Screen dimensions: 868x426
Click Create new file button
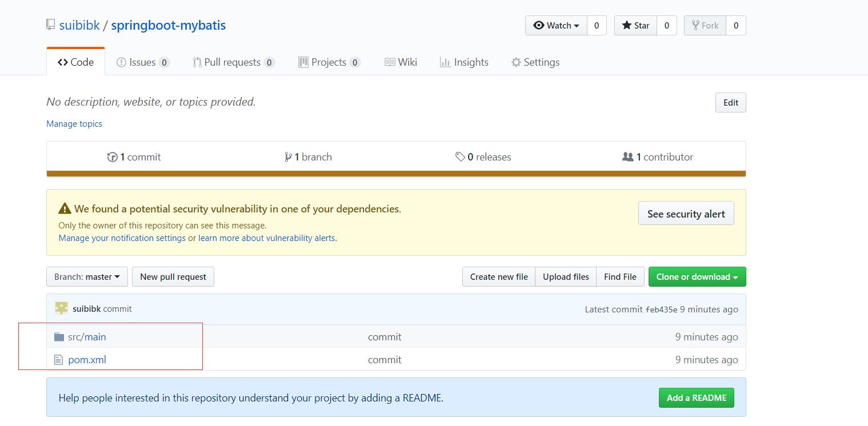(499, 277)
